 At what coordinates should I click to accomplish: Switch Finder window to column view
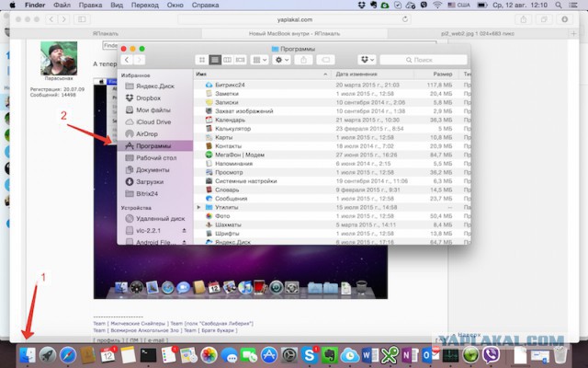pyautogui.click(x=227, y=60)
